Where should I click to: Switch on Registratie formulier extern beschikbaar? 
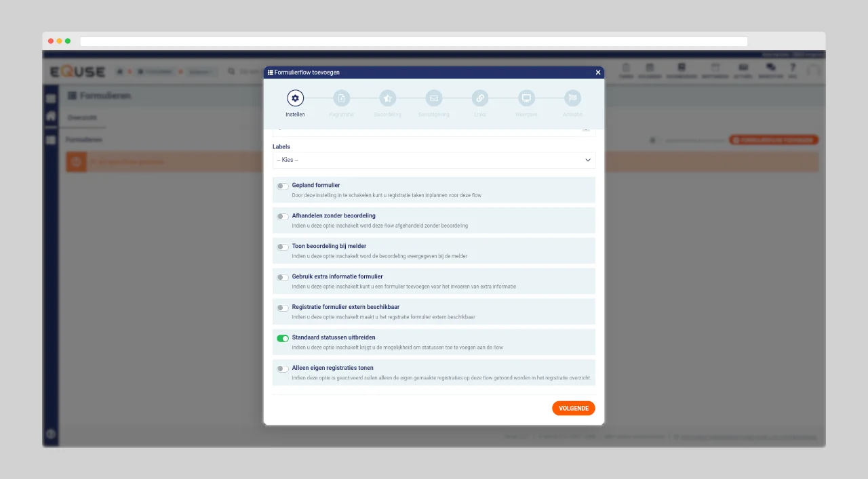coord(283,308)
